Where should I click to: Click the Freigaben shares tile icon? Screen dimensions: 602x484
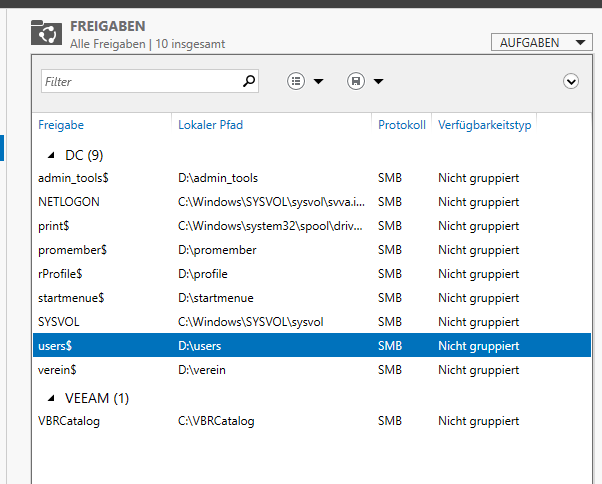(46, 33)
